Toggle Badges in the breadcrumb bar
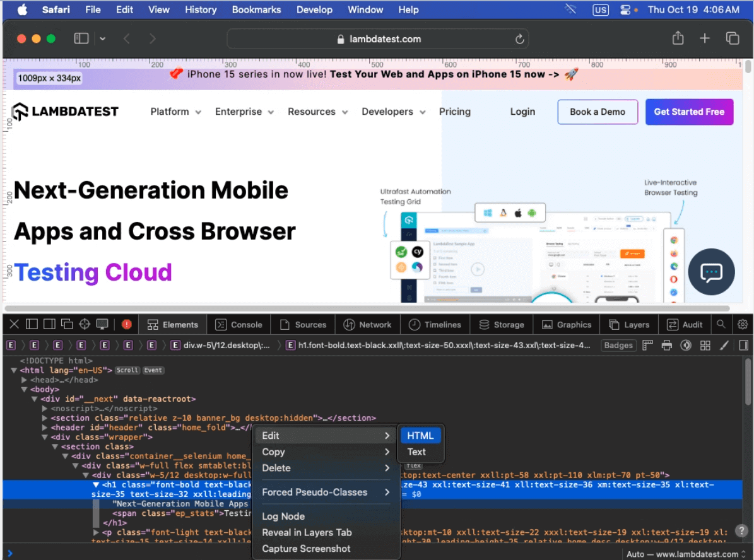The image size is (754, 560). 618,345
